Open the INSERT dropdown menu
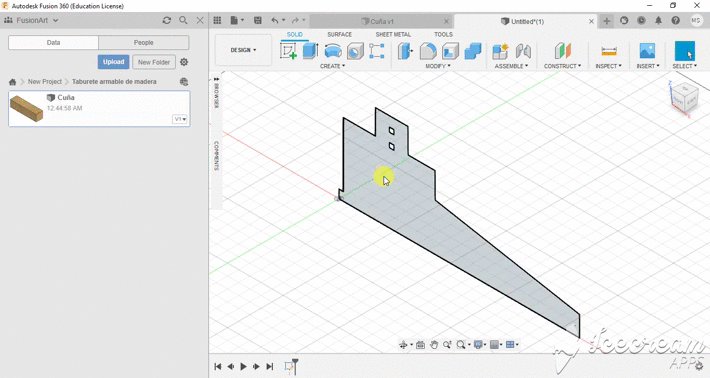 pos(648,66)
